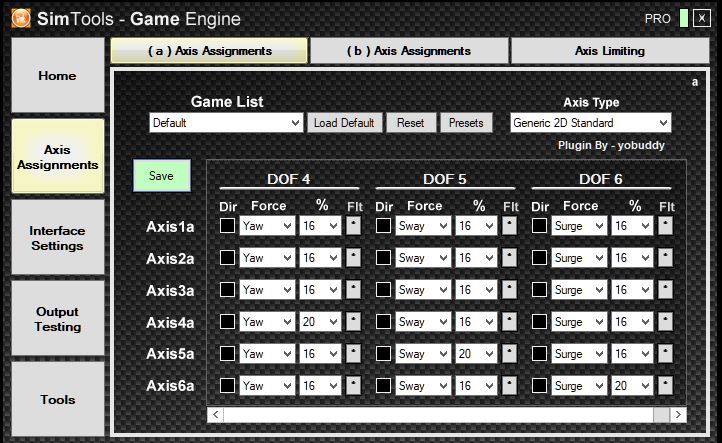Toggle Dir checkbox for Axis5a DOF 6

point(540,354)
